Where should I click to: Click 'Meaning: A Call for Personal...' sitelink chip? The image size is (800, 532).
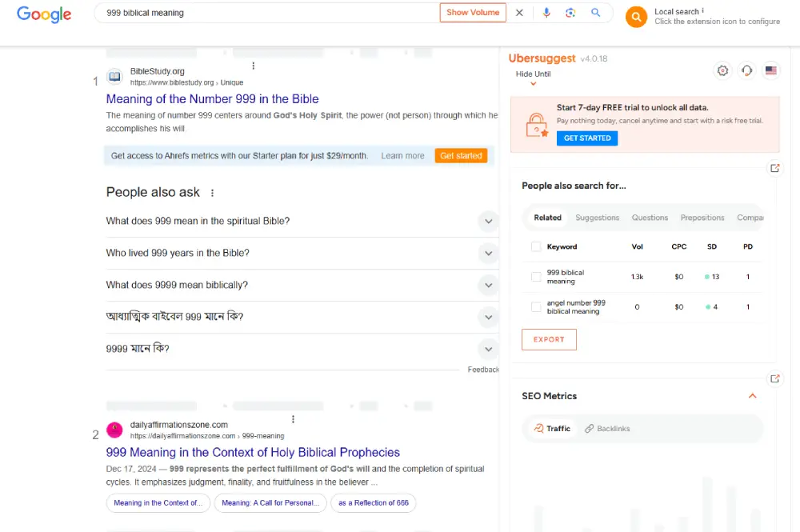pos(270,503)
